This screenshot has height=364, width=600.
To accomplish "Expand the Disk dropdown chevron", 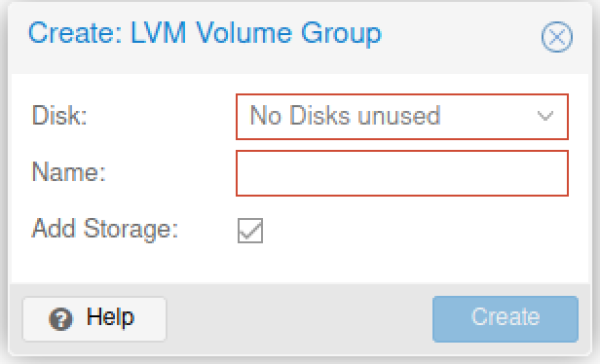I will [545, 116].
